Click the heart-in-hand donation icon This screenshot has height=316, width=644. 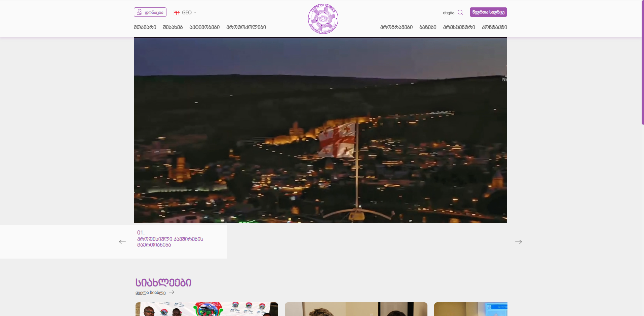[x=140, y=12]
